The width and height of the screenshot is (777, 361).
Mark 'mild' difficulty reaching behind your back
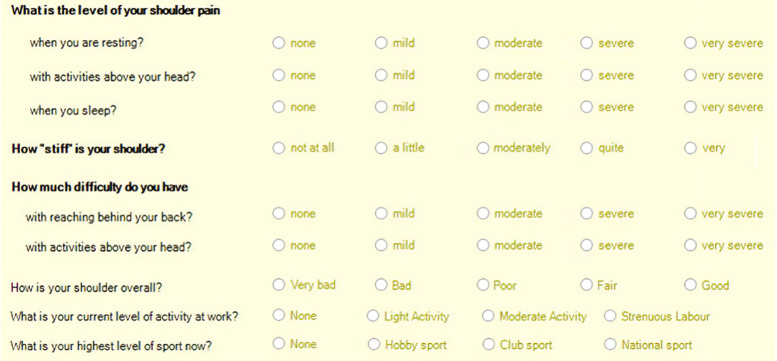(x=381, y=213)
